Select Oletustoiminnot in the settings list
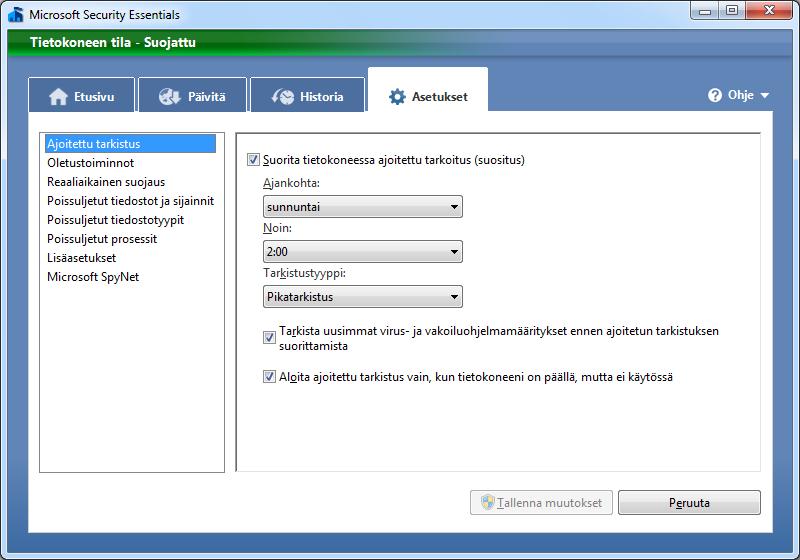800x560 pixels. click(x=130, y=163)
